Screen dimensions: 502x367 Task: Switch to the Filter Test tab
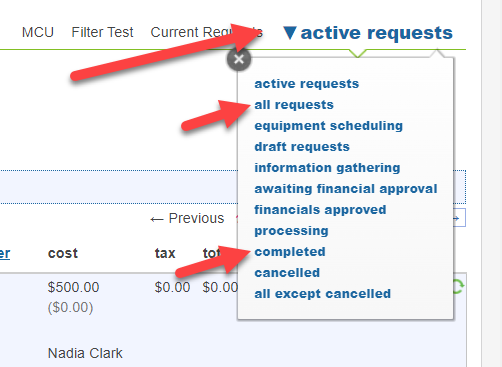point(102,33)
